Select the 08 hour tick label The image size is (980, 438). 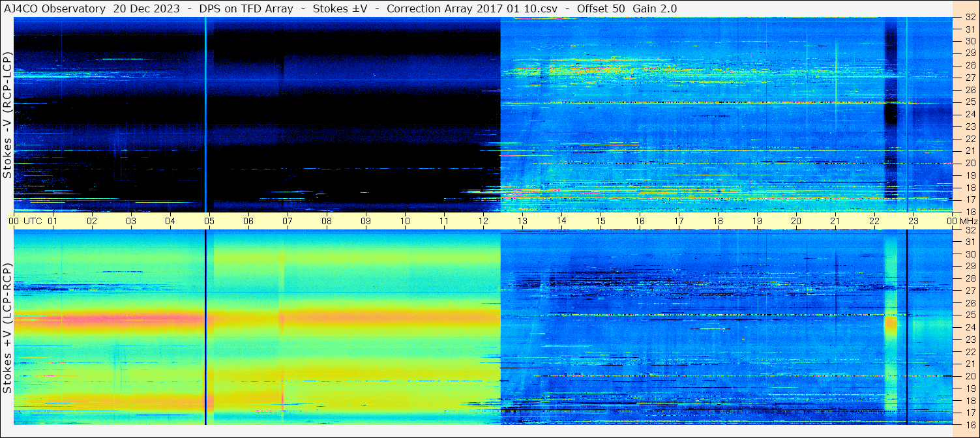327,221
